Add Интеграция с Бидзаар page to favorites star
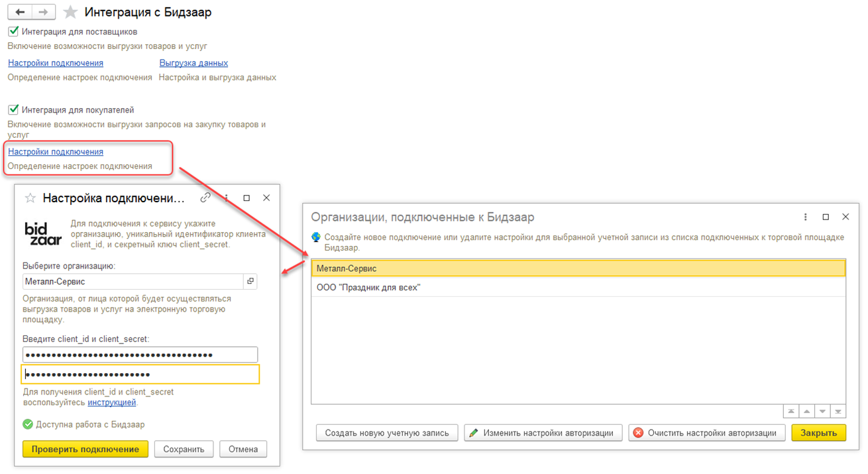 click(x=70, y=13)
